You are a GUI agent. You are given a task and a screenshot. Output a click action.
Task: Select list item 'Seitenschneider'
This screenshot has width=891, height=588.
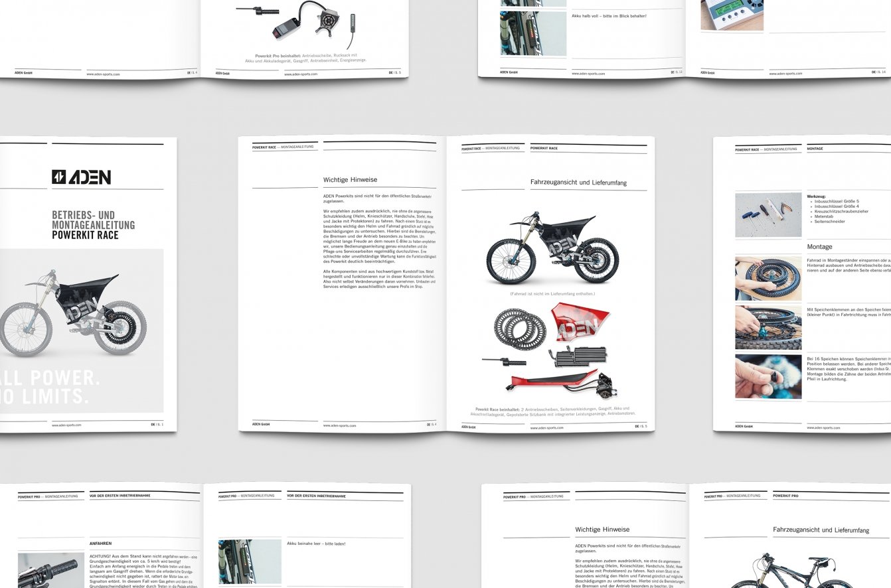tap(829, 222)
